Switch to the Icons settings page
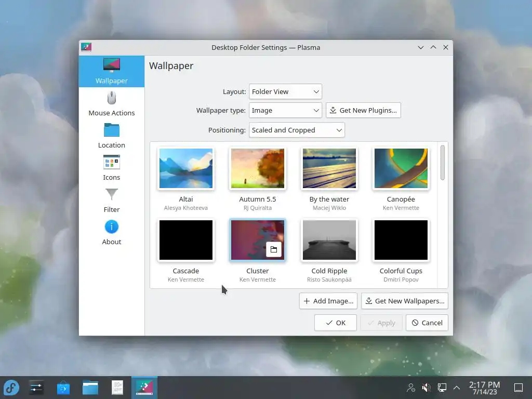Screen dimensions: 532x399 coord(111,168)
